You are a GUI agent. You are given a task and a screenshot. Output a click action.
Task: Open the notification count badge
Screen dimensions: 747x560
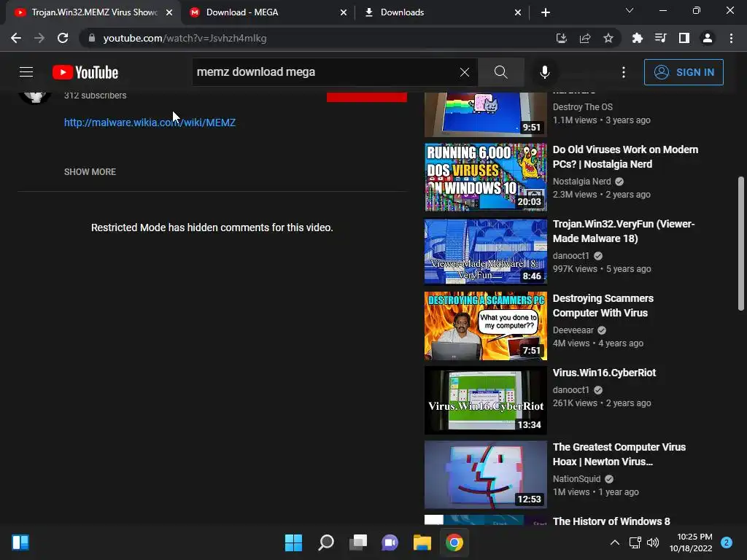[727, 542]
